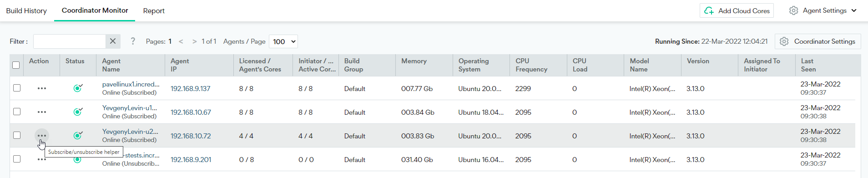Go to next page arrow
868x178 pixels.
click(195, 41)
